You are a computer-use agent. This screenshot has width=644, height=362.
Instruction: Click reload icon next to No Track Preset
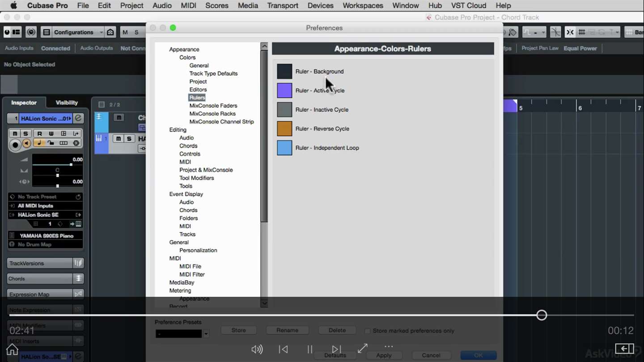tap(78, 197)
